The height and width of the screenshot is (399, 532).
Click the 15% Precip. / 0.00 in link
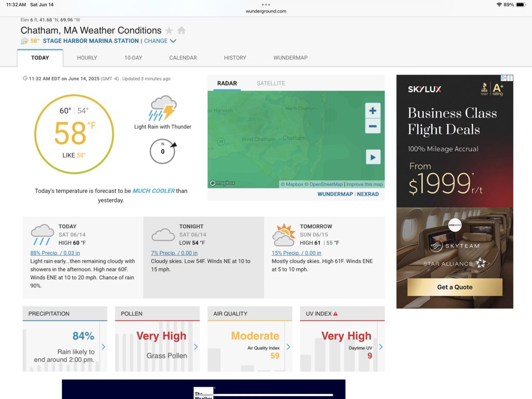pyautogui.click(x=296, y=253)
